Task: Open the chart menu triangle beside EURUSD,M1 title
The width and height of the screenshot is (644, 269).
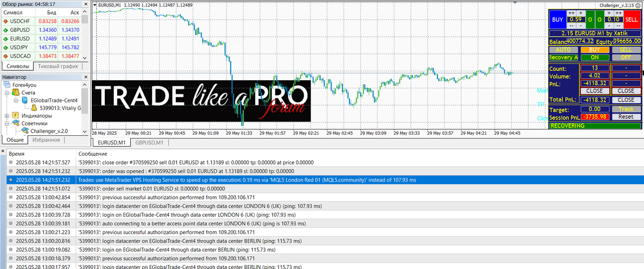Action: click(95, 4)
